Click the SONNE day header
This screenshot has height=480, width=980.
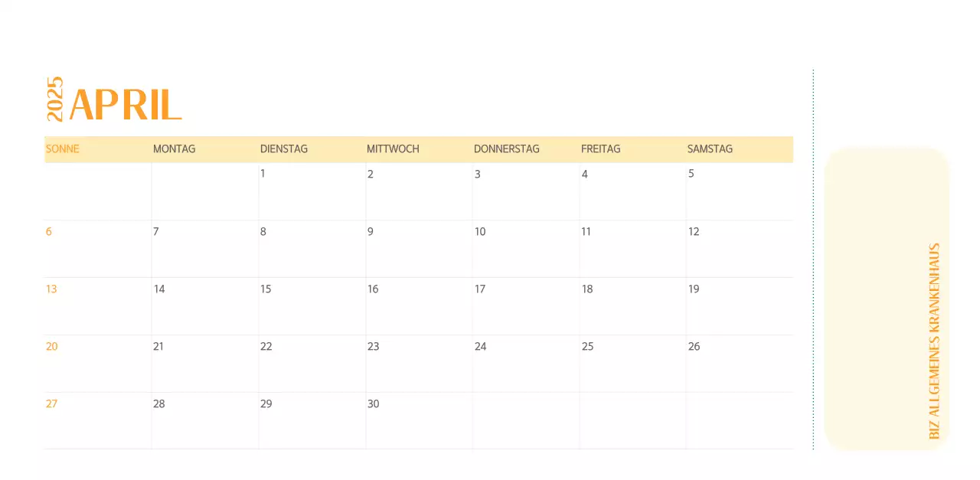tap(63, 149)
